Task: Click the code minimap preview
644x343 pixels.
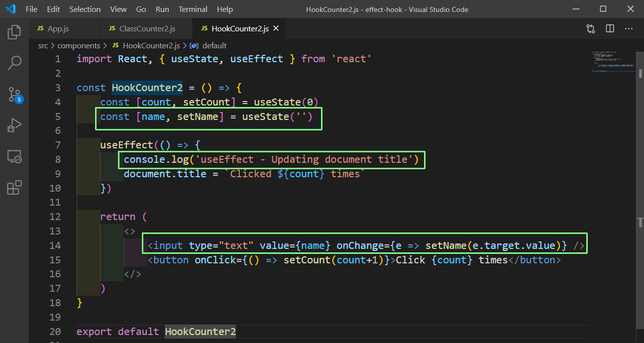Action: (613, 62)
